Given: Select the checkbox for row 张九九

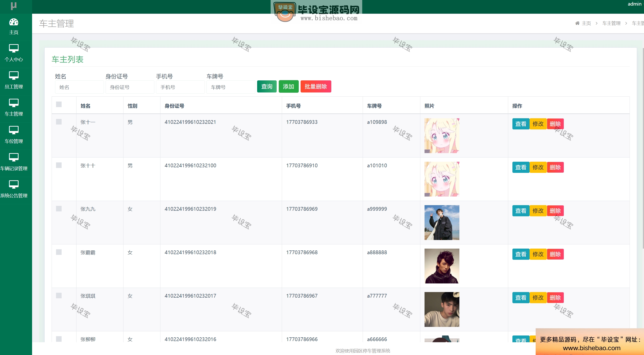Looking at the screenshot, I should (59, 209).
